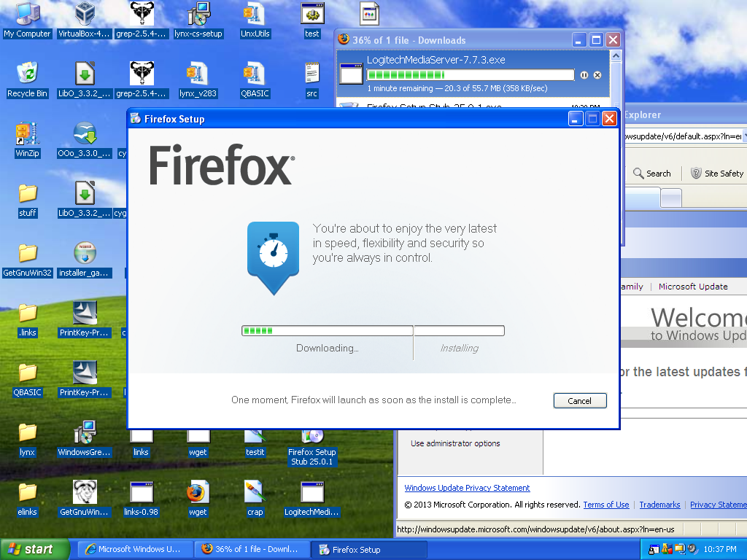Select the .links folder icon

tap(27, 319)
